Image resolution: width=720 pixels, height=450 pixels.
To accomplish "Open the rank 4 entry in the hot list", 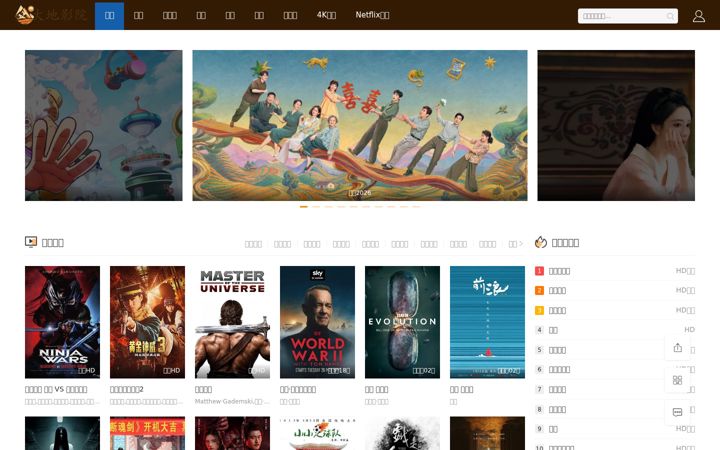I will 615,330.
